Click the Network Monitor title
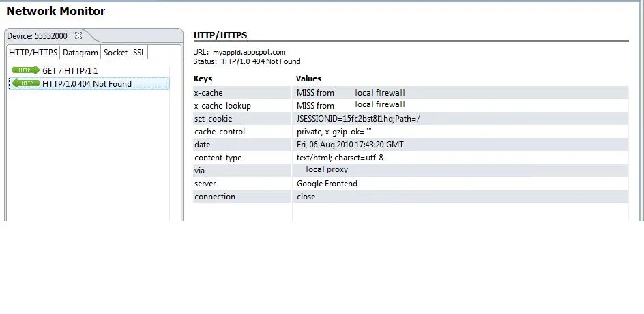Viewport: 644px width, 314px height. (x=56, y=11)
